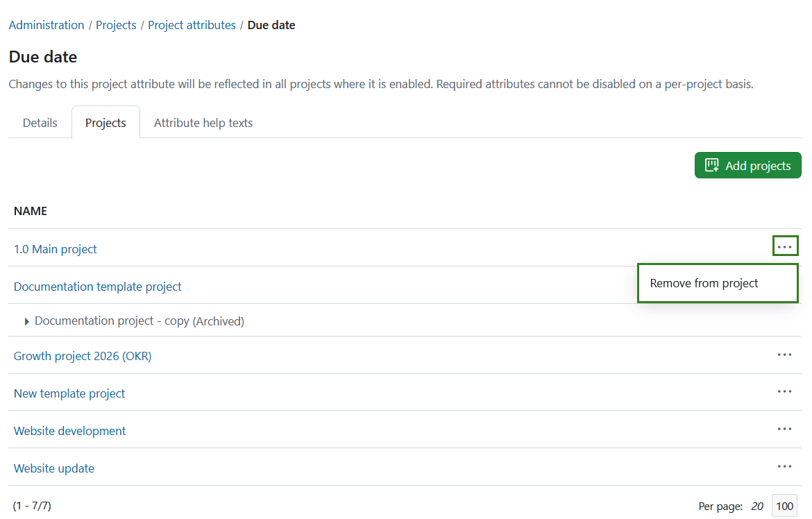Expand the Documentation project - copy (Archived) row

coord(26,321)
